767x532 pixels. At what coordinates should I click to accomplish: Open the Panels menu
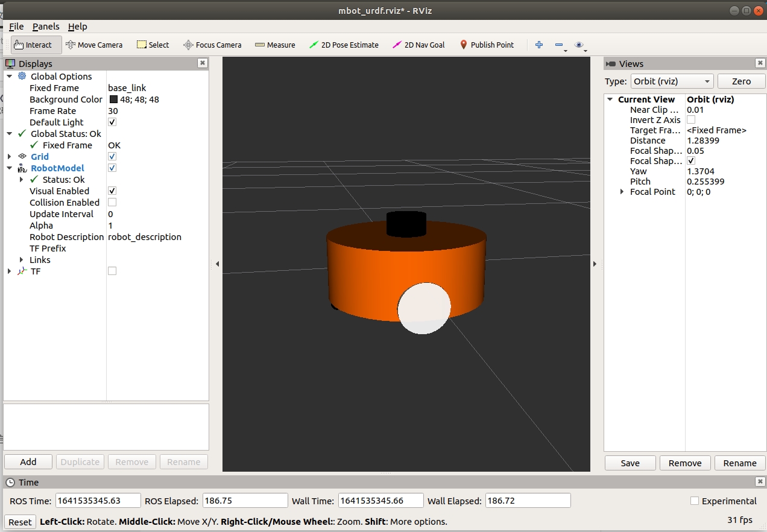click(46, 27)
